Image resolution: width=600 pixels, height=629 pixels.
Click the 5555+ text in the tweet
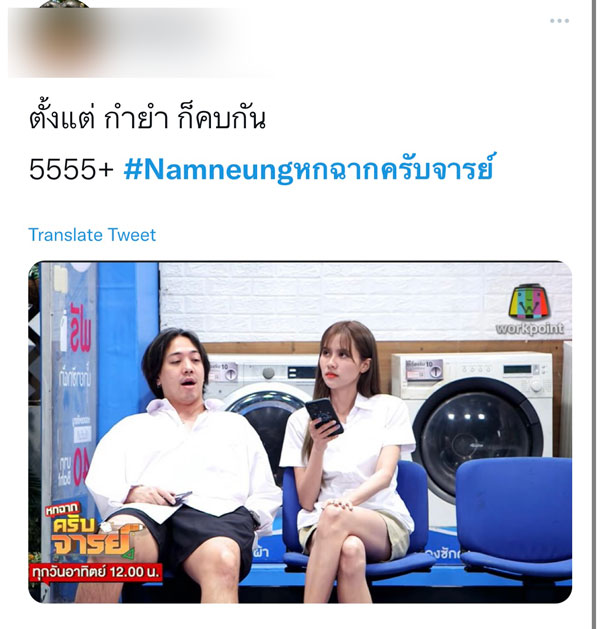(x=71, y=169)
